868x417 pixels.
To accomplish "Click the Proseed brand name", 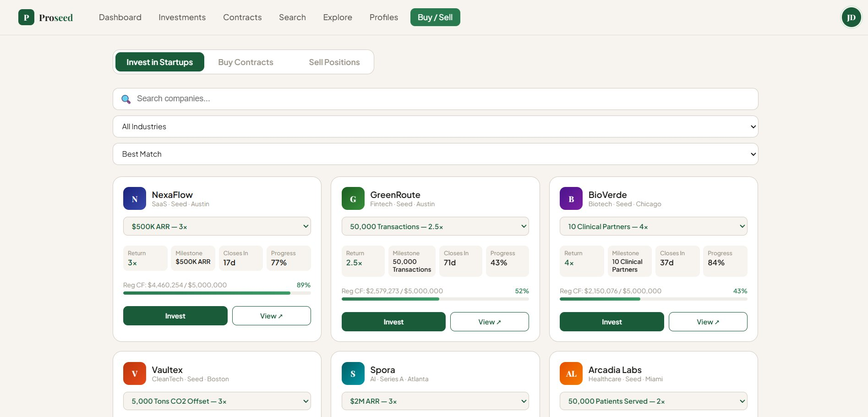I will [x=56, y=17].
